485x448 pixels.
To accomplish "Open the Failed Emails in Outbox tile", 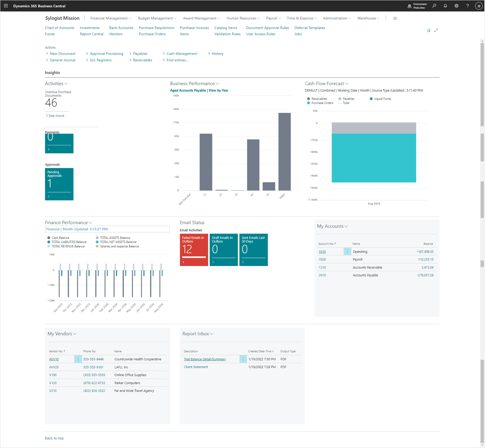I will pyautogui.click(x=194, y=250).
